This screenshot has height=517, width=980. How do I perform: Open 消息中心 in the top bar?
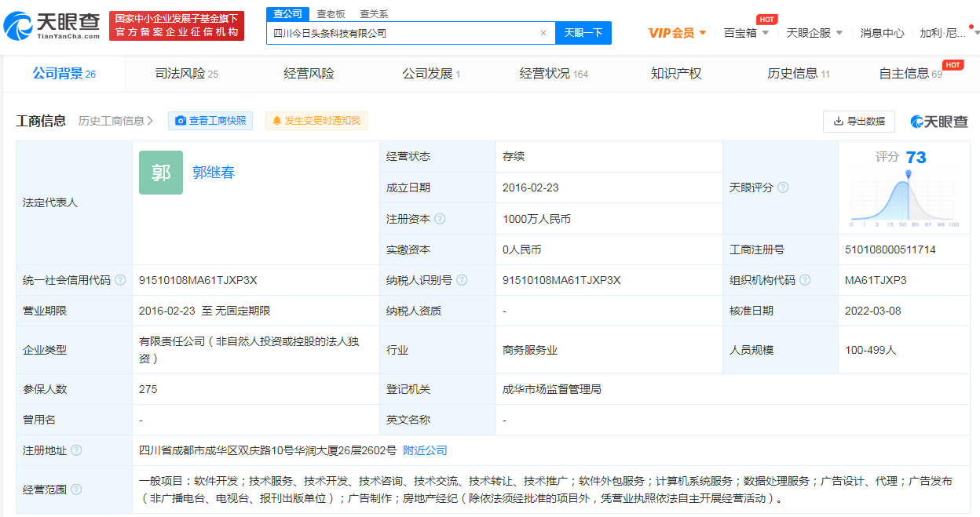[x=882, y=33]
